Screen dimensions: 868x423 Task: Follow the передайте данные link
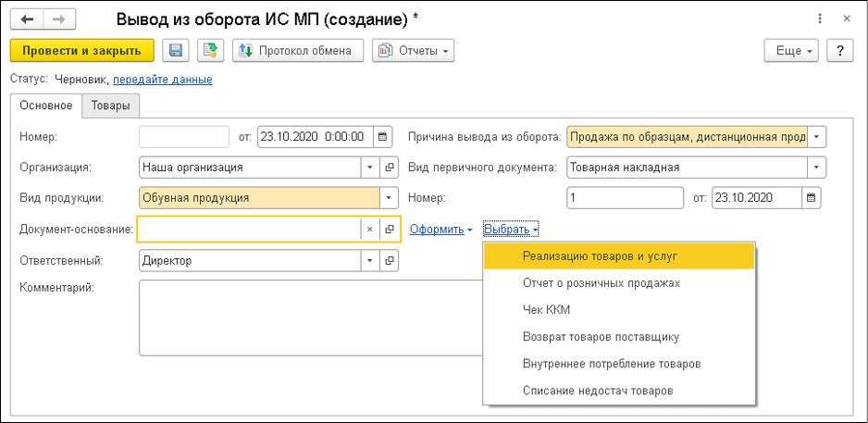(162, 80)
